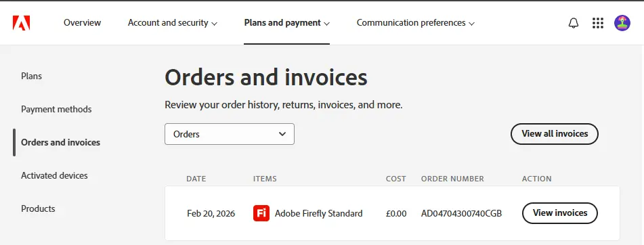This screenshot has width=644, height=245.
Task: Open the Orders filter dropdown
Action: tap(230, 134)
